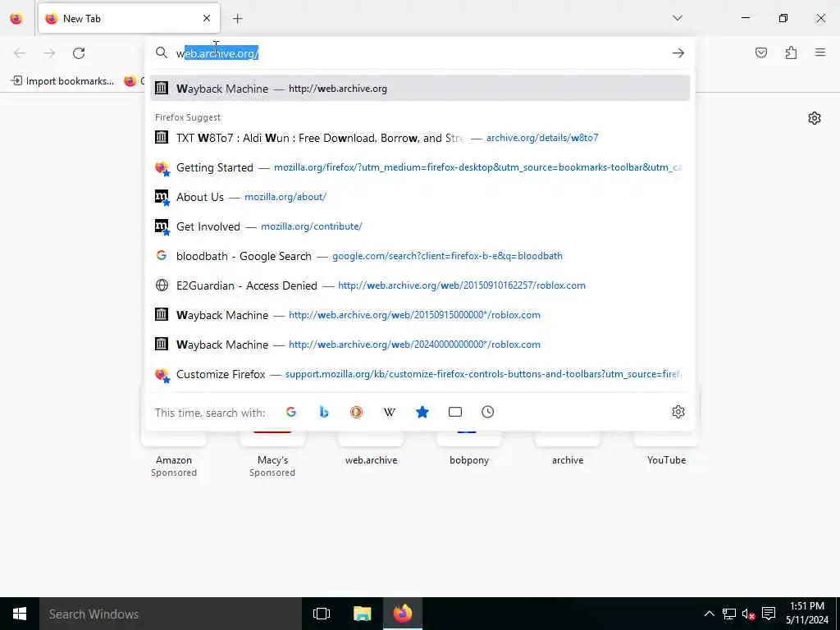Open the archive shortcut tile
Image resolution: width=840 pixels, height=630 pixels.
click(x=568, y=449)
